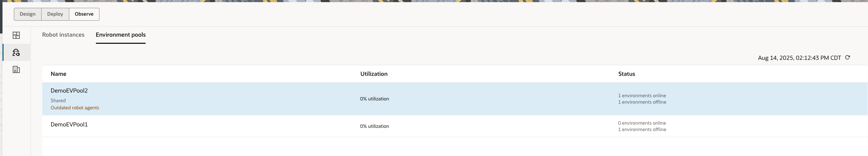
Task: Click DemoEVPool1's environments status text
Action: click(x=642, y=126)
